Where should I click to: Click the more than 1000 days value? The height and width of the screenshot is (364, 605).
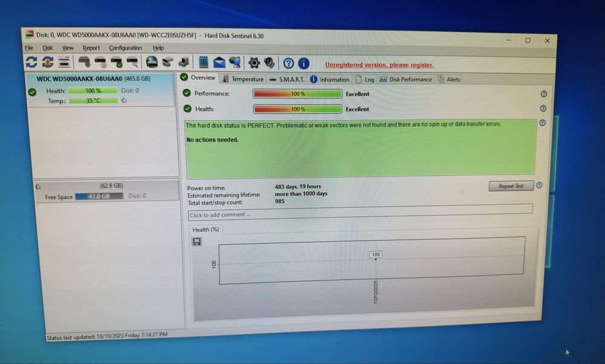pos(301,194)
